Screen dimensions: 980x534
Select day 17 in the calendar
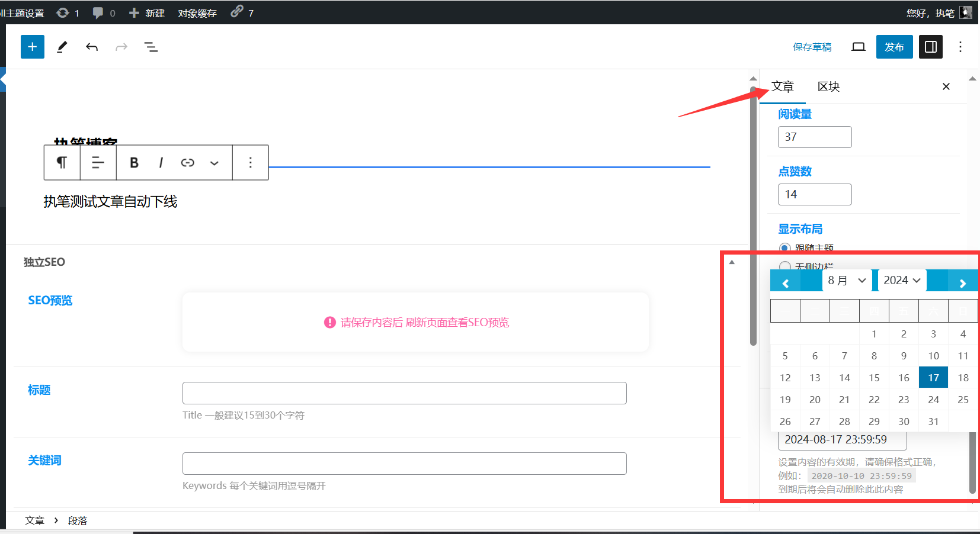click(933, 378)
